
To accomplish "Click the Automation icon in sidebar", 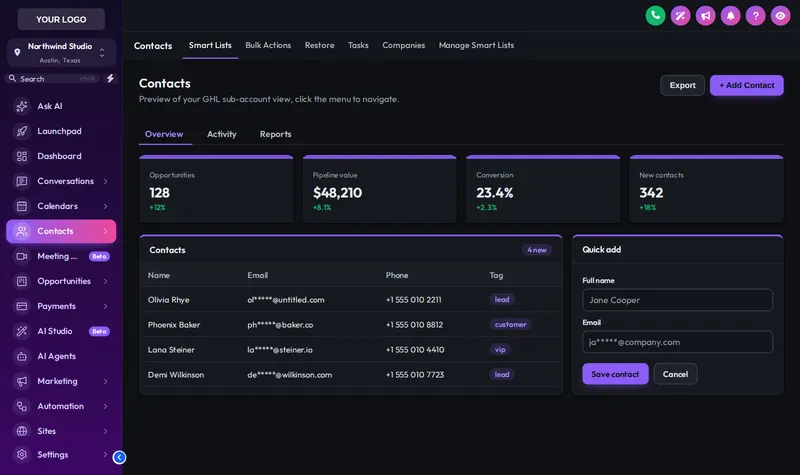I will (x=21, y=406).
